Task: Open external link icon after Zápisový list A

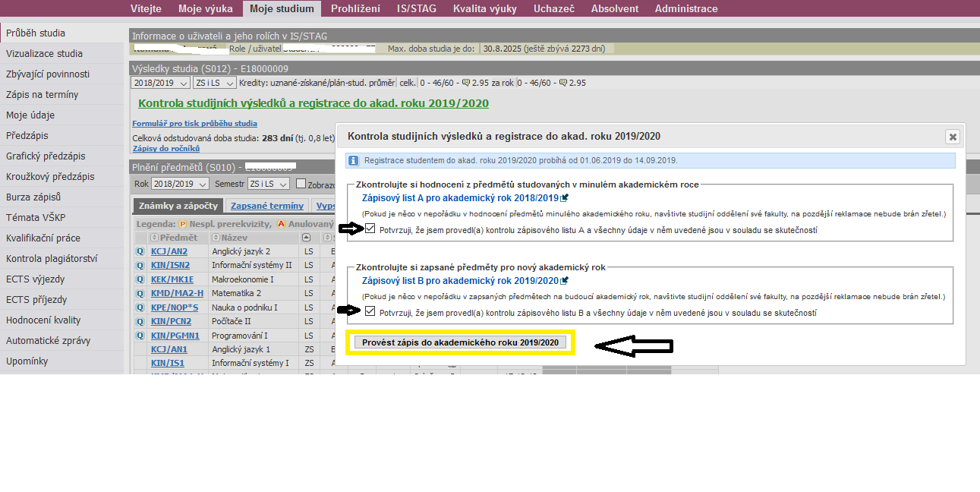Action: pos(564,197)
